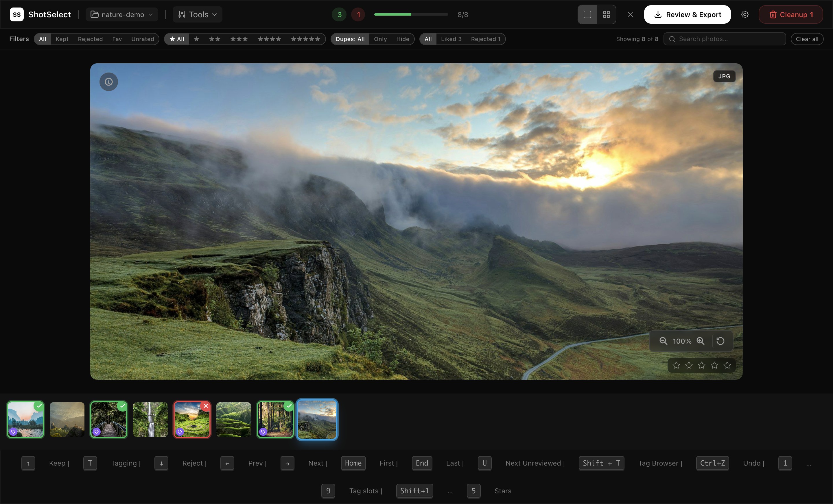The height and width of the screenshot is (504, 833).
Task: Open the nature-demo folder selector
Action: [x=121, y=14]
